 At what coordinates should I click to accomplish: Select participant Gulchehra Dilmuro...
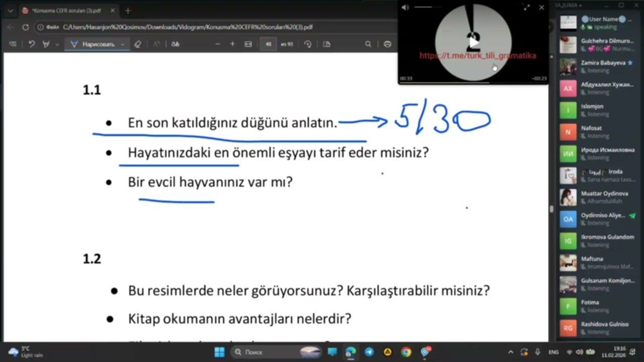[x=597, y=45]
